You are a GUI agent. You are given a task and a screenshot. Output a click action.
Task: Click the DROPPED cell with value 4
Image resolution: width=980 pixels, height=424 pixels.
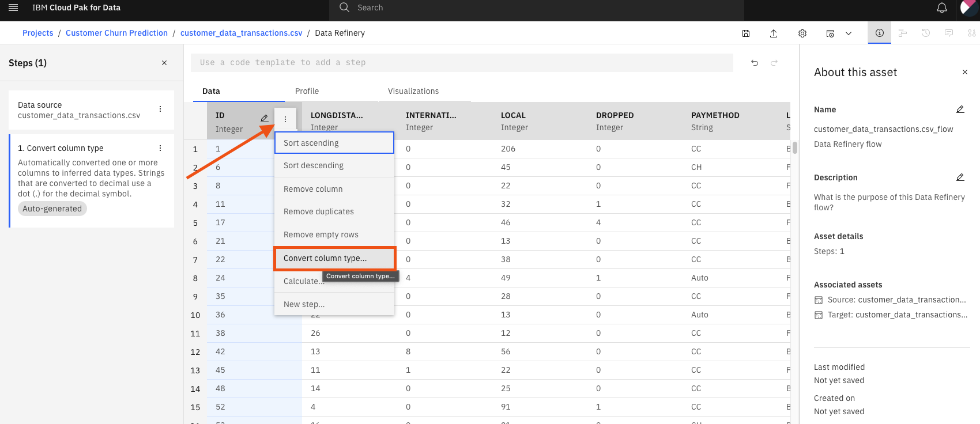click(635, 222)
